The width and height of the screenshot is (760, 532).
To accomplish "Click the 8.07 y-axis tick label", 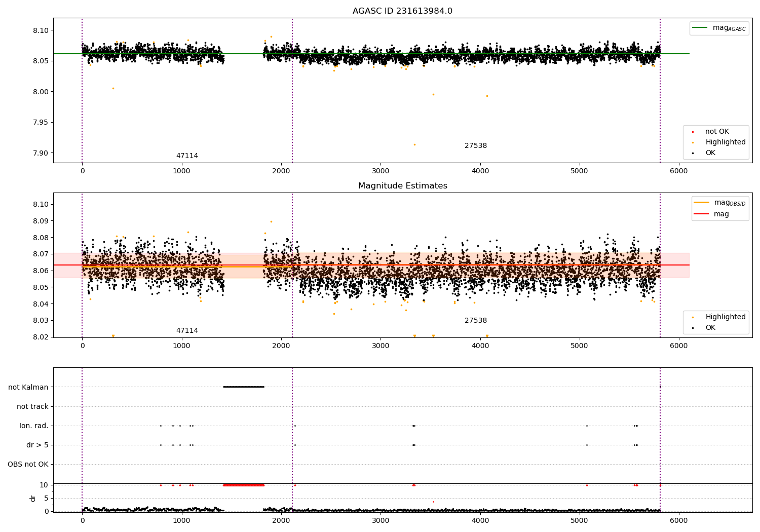I will (x=41, y=254).
